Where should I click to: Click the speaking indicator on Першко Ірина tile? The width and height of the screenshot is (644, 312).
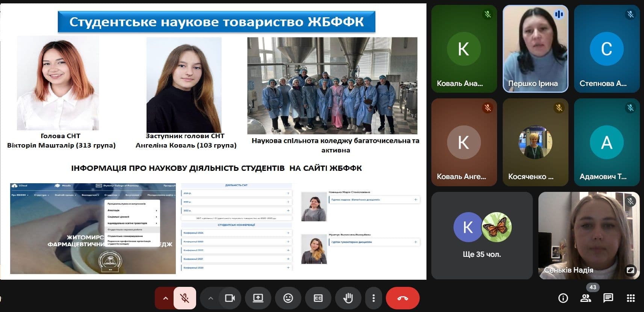coord(559,14)
